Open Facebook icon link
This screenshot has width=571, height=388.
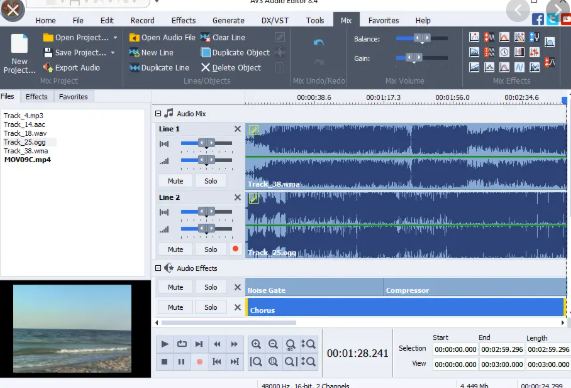[x=538, y=19]
